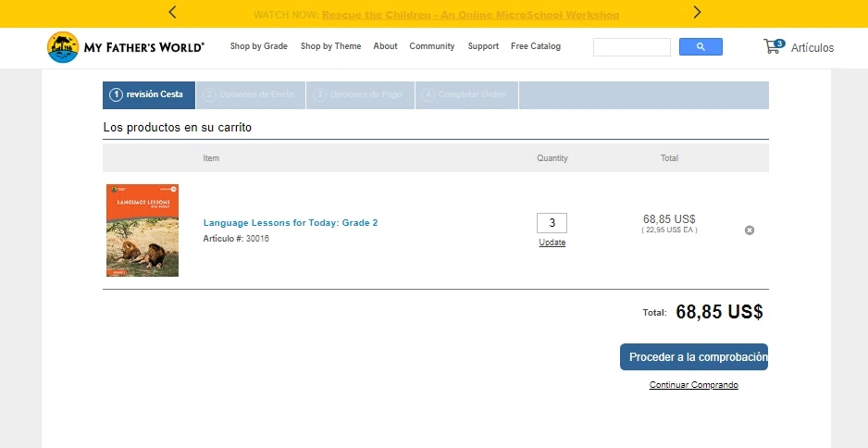Click the Item column header
868x448 pixels.
211,158
